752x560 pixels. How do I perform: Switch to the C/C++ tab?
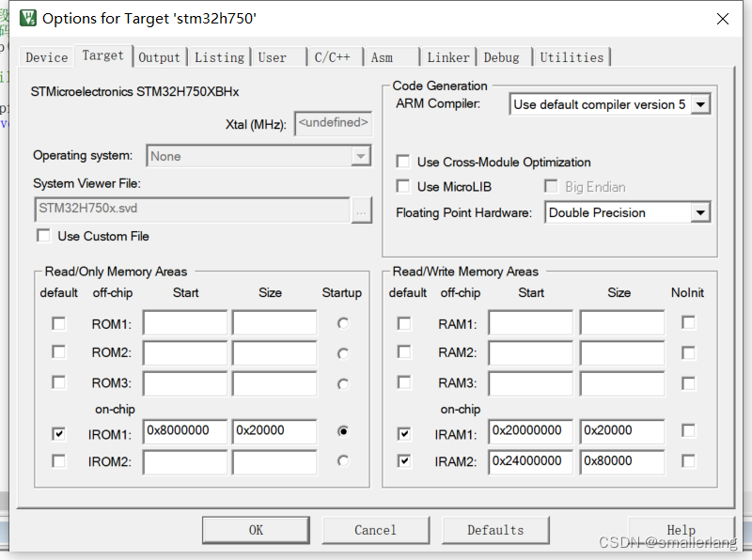[335, 56]
